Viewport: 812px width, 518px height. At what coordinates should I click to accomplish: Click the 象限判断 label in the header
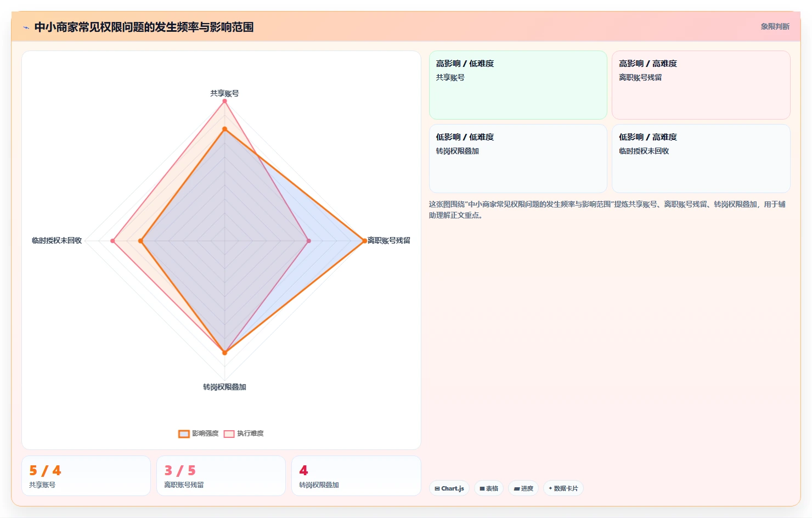click(x=775, y=26)
